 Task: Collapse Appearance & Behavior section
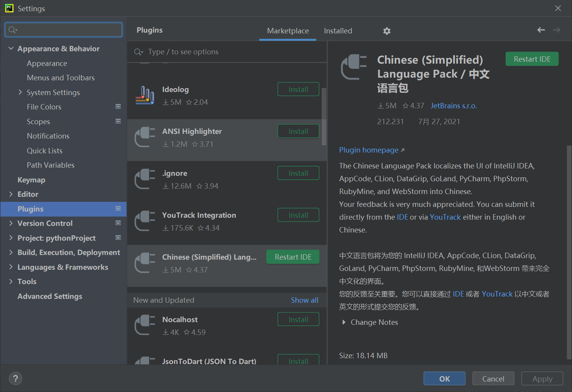click(x=11, y=49)
